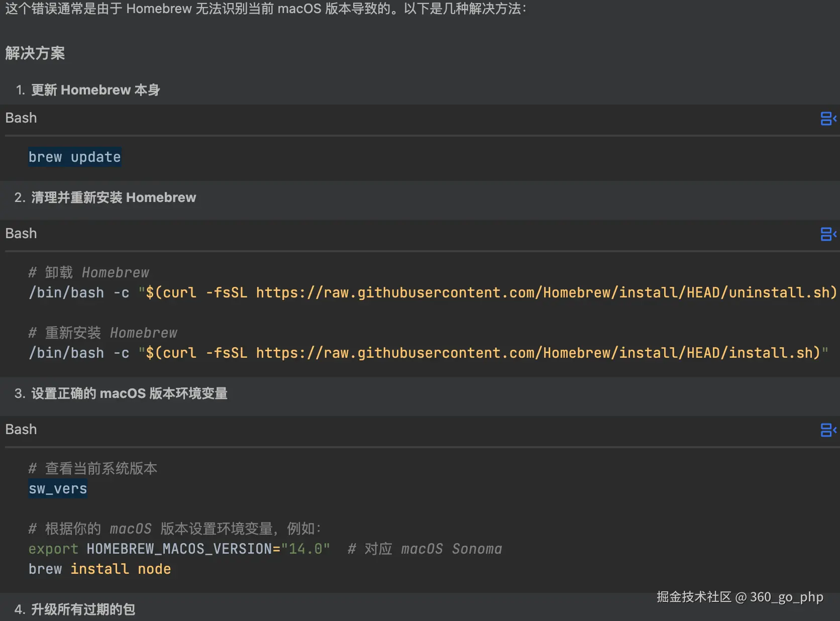Click insert-code icon for brew update block
Screen dimensions: 840x621
click(x=827, y=119)
